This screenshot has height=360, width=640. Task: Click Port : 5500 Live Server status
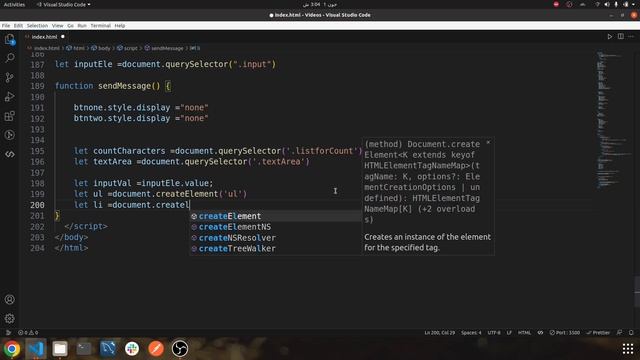click(x=564, y=333)
